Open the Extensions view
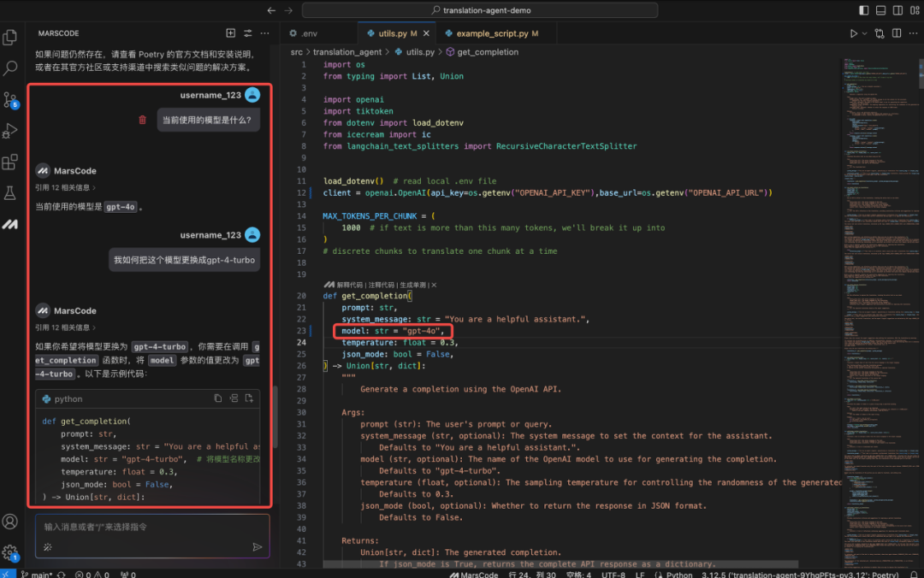Viewport: 924px width, 578px height. click(10, 162)
